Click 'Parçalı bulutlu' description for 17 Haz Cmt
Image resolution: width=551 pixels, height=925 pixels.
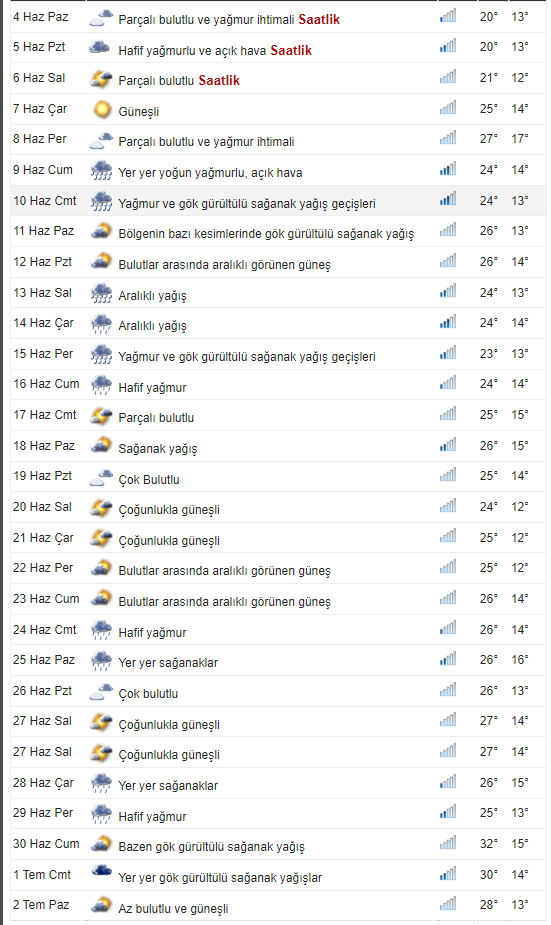[x=156, y=418]
